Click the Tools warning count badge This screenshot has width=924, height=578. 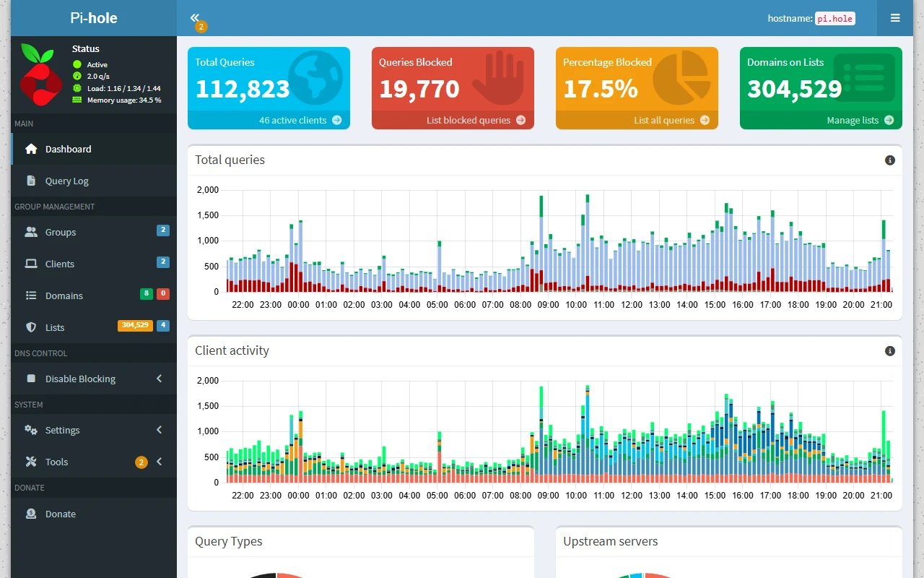141,462
